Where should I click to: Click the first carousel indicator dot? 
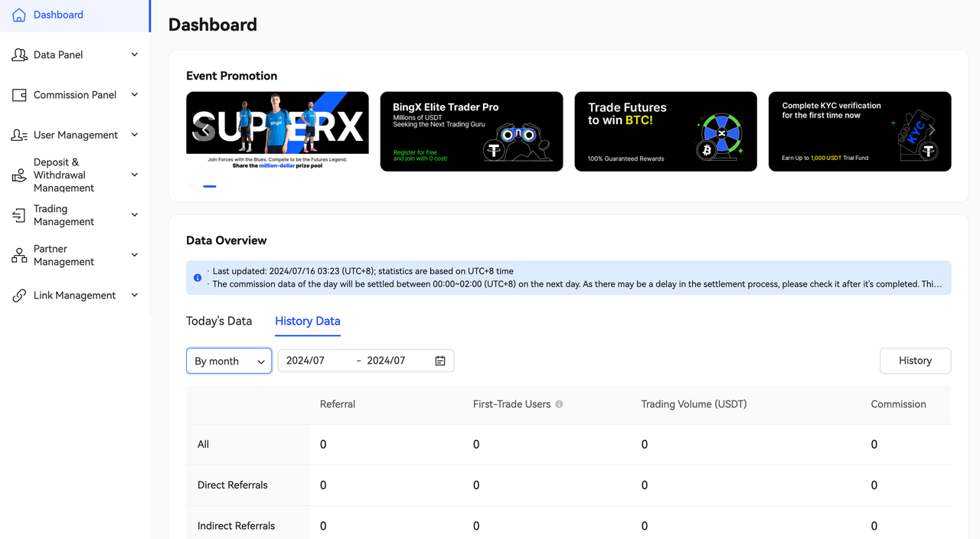193,186
